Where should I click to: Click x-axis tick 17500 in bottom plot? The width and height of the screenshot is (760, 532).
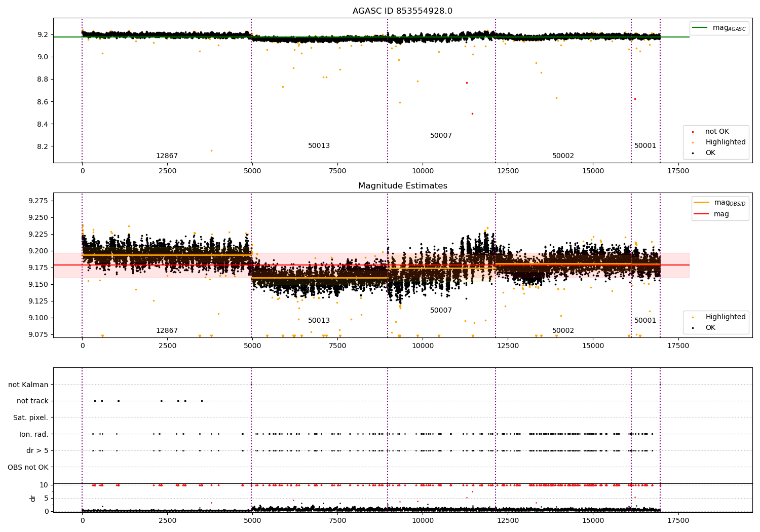678,521
